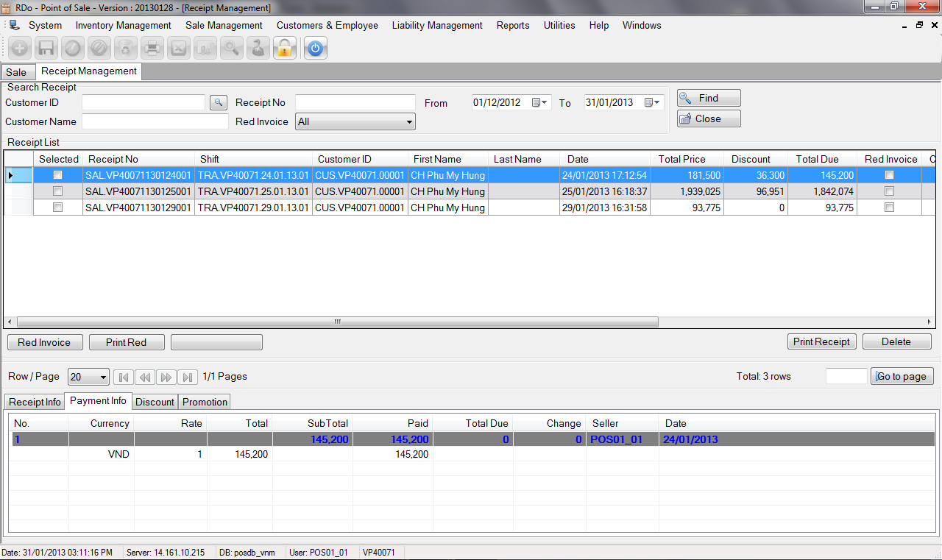
Task: Open the Inventory Management menu
Action: [124, 25]
